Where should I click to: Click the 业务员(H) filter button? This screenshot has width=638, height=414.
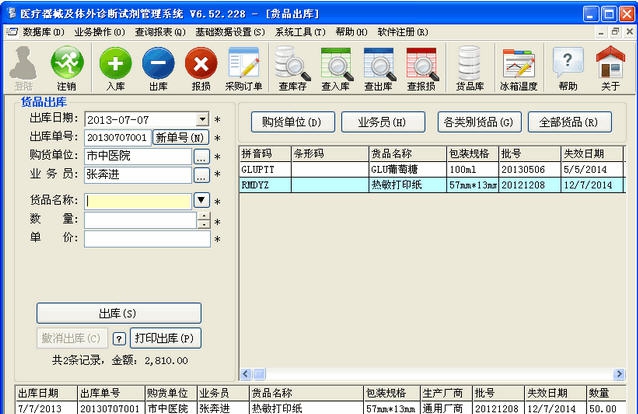point(383,122)
